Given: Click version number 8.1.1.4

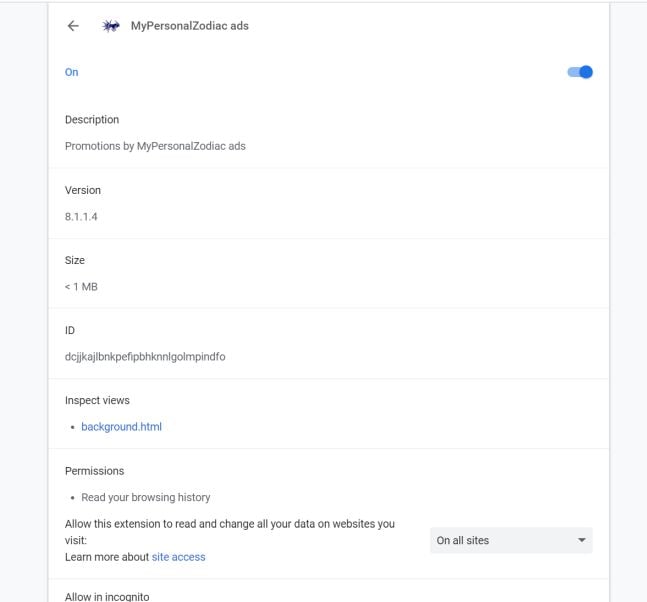Looking at the screenshot, I should click(x=82, y=216).
